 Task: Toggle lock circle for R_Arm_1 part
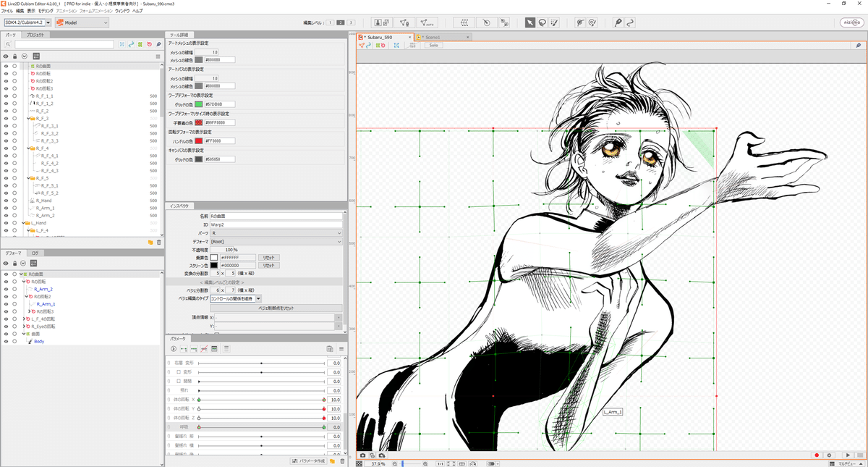(x=14, y=208)
